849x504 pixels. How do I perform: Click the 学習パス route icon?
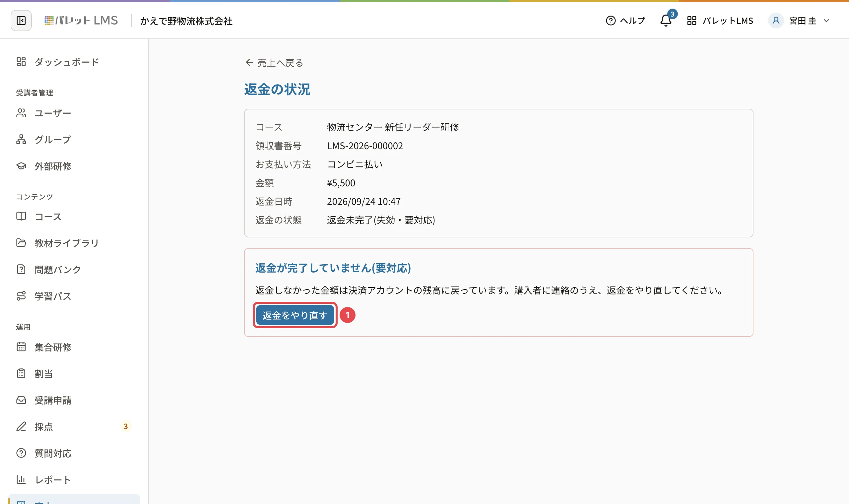pyautogui.click(x=21, y=296)
